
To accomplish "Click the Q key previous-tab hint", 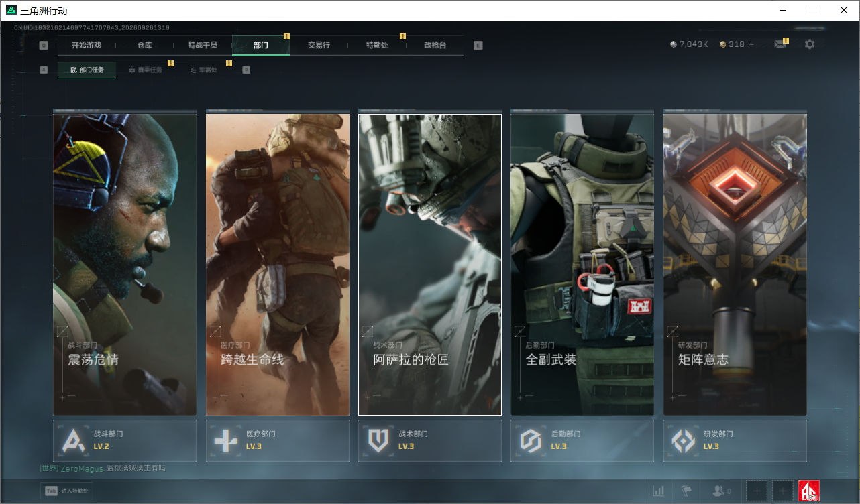I will pyautogui.click(x=44, y=46).
